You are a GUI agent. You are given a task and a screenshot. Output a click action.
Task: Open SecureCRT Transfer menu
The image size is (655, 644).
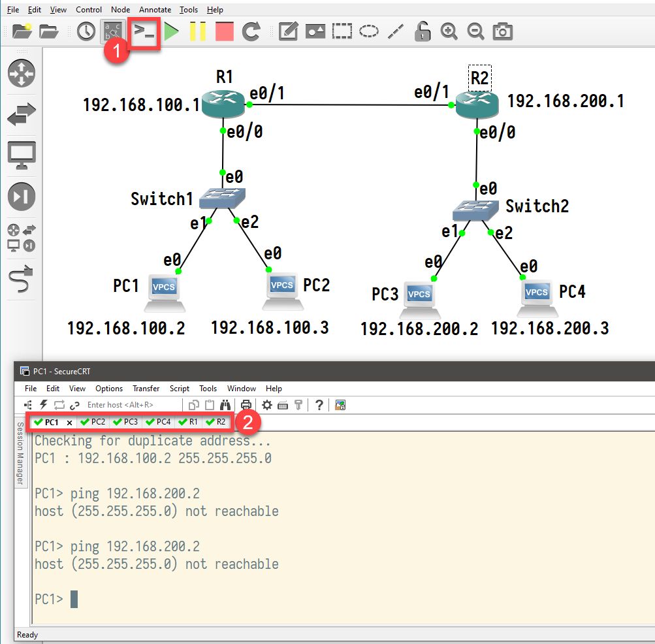tap(146, 388)
